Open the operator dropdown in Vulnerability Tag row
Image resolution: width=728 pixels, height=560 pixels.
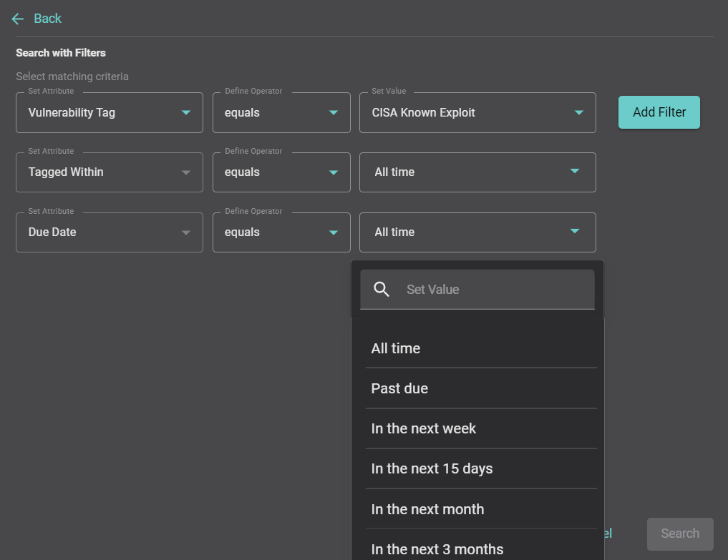click(281, 113)
